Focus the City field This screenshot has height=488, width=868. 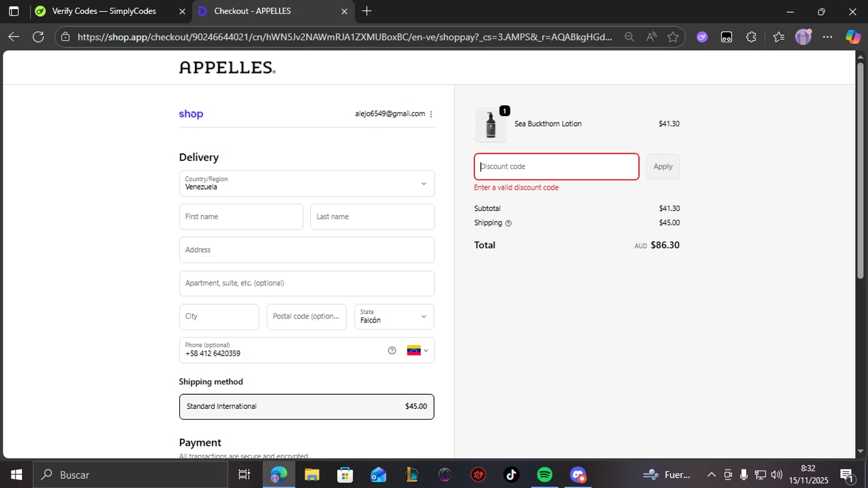219,317
